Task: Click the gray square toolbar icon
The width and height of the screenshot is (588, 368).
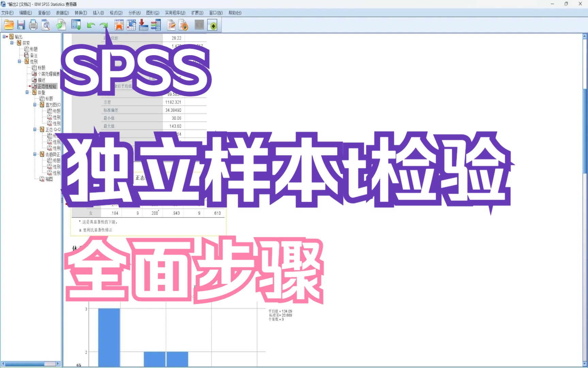Action: [x=199, y=25]
